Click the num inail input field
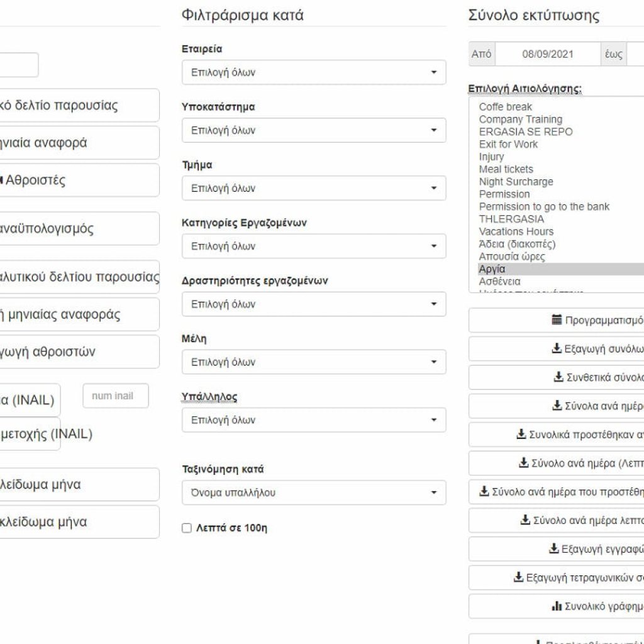This screenshot has width=644, height=644. [x=116, y=396]
